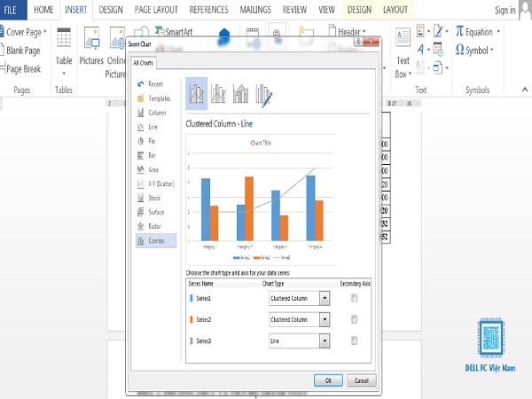
Task: Open Series3 Line chart type dropdown
Action: pyautogui.click(x=325, y=341)
